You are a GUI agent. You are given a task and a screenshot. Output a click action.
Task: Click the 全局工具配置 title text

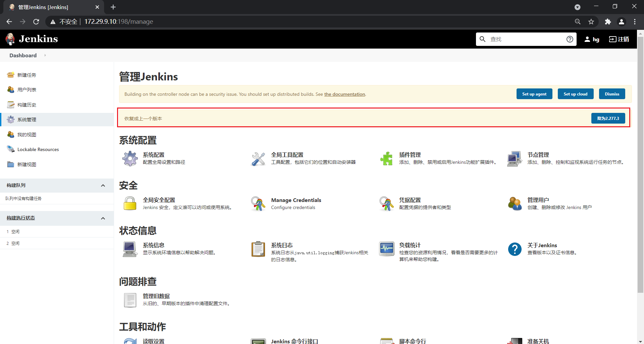287,155
